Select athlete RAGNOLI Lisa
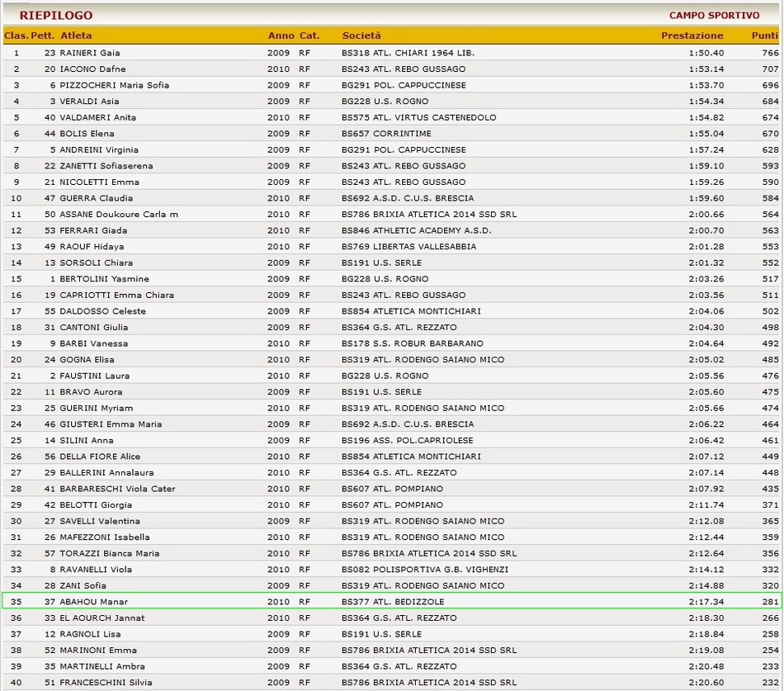Viewport: 784px width, 691px height. (91, 634)
